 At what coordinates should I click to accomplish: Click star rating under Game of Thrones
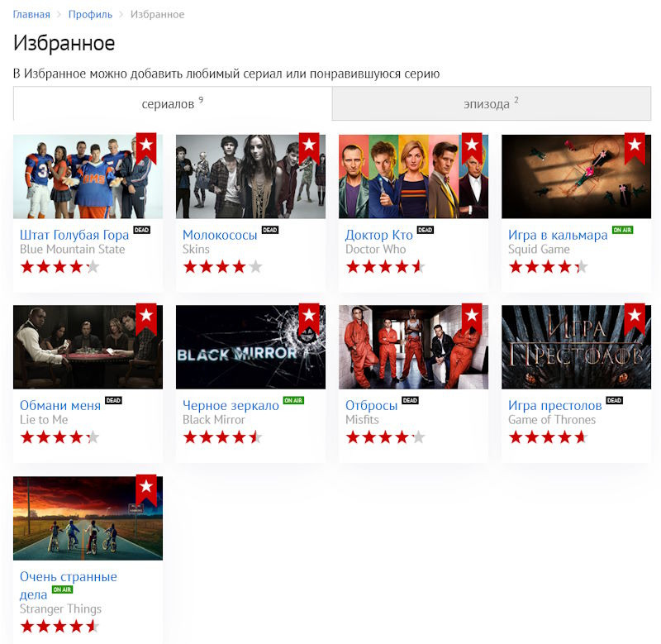548,437
